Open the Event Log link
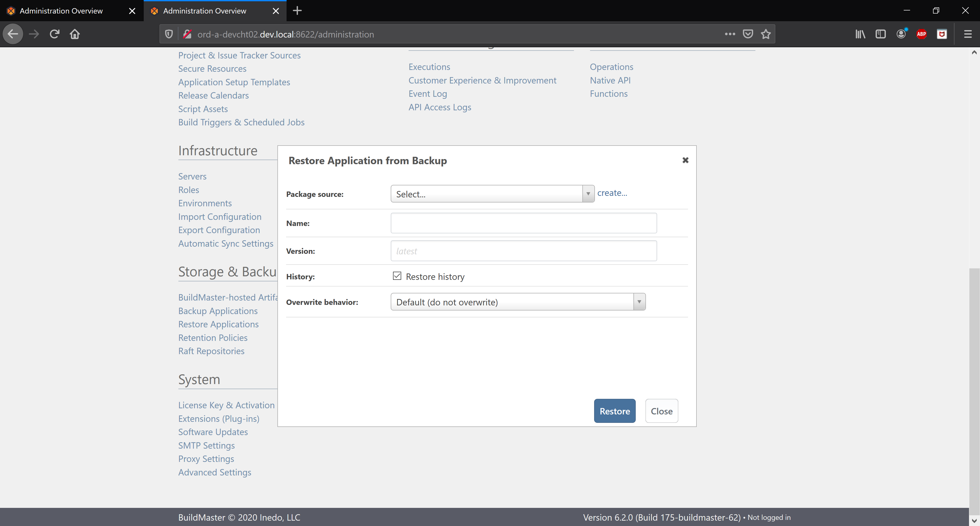980x526 pixels. coord(428,94)
